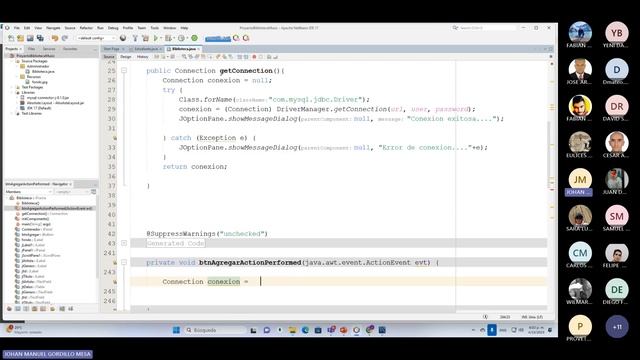The width and height of the screenshot is (640, 360).
Task: Click the DE Diego participant avatar
Action: click(616, 290)
